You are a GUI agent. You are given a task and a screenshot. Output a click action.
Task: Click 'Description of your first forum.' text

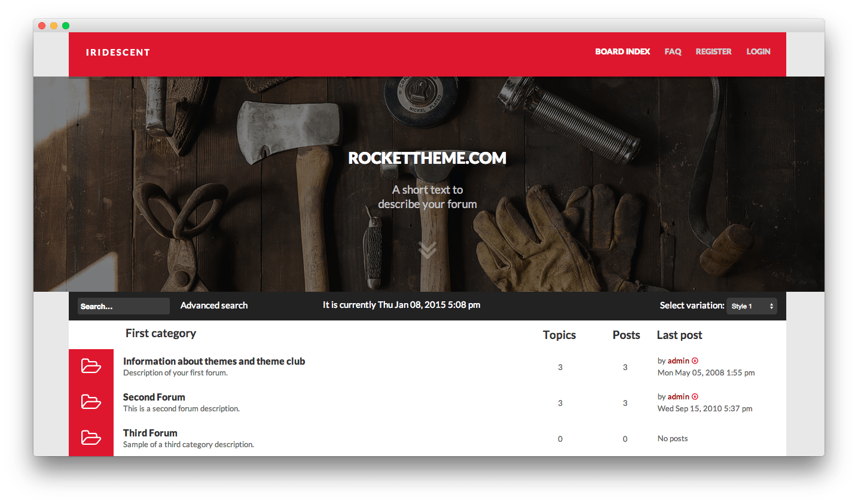coord(175,373)
